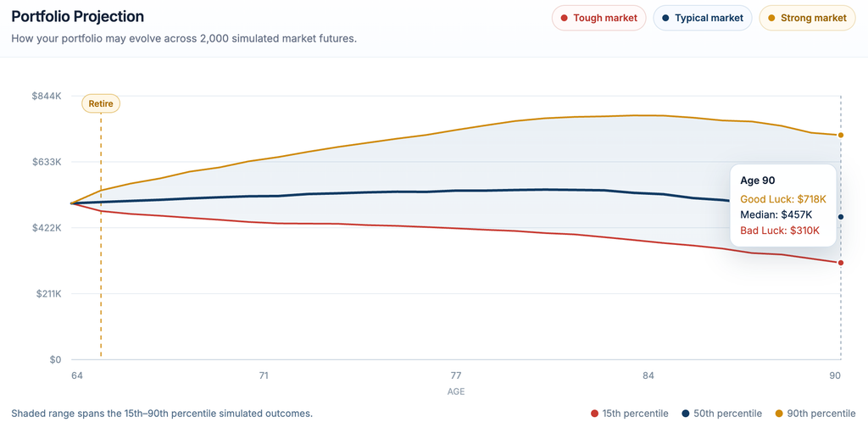
Task: Click the age 77 x-axis label
Action: click(456, 375)
